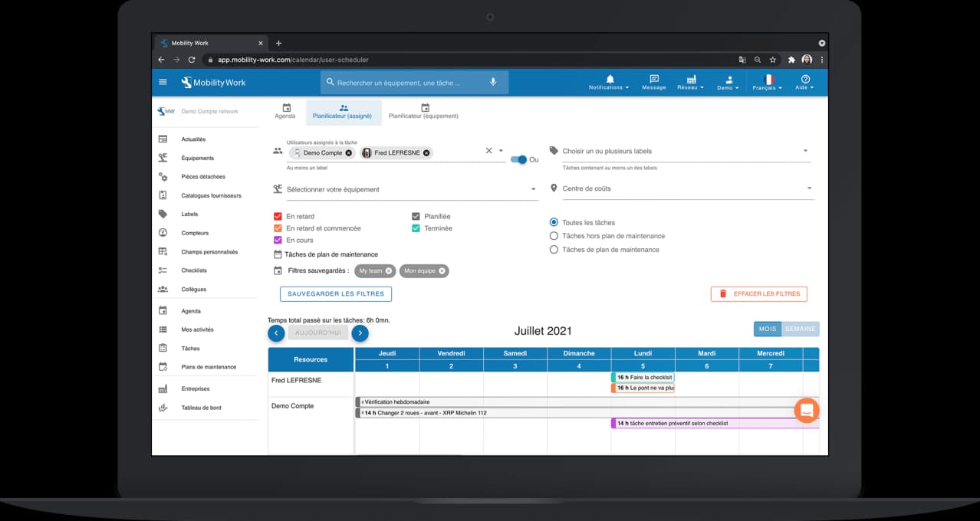
Task: Open tâche entretien préventif selon checklist
Action: [715, 424]
